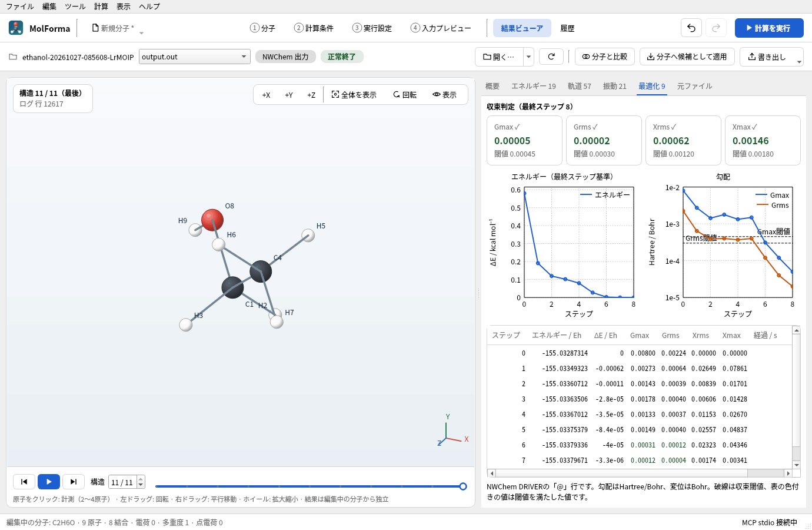Open the ファイル menu

point(20,6)
